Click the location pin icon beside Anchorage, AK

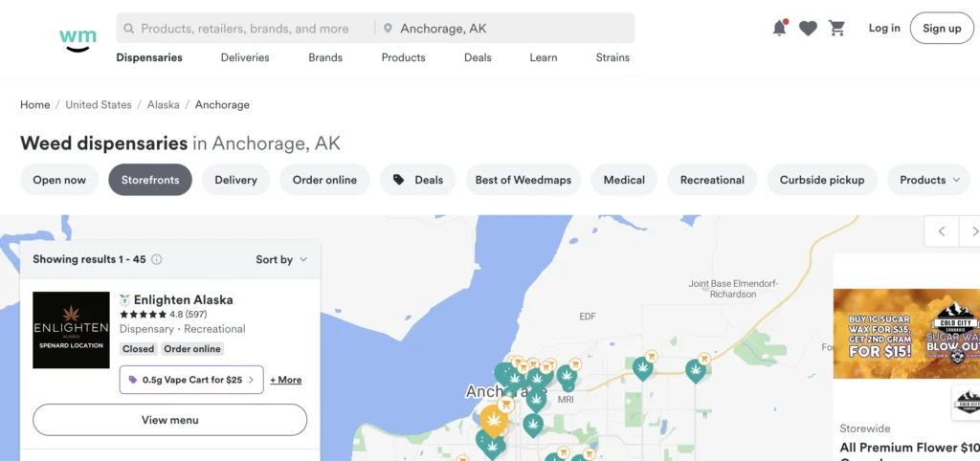[x=388, y=28]
